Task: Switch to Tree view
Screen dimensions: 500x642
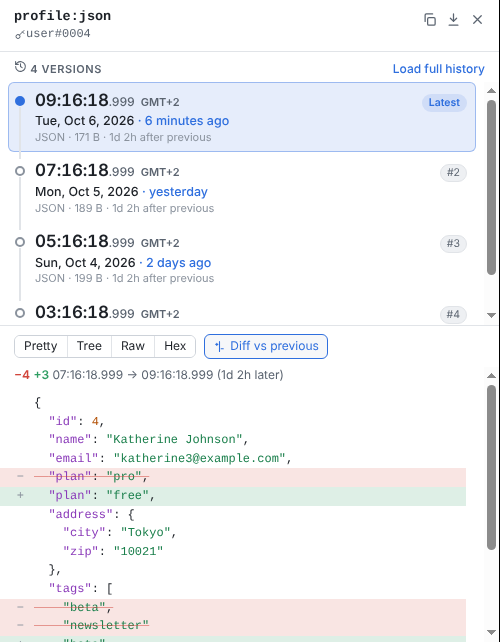Action: 89,346
